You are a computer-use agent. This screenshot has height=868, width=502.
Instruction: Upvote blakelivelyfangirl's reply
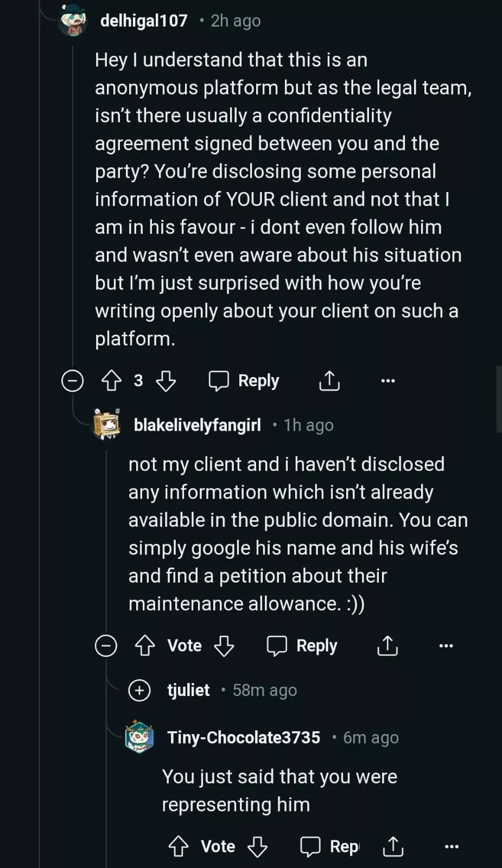pos(145,646)
